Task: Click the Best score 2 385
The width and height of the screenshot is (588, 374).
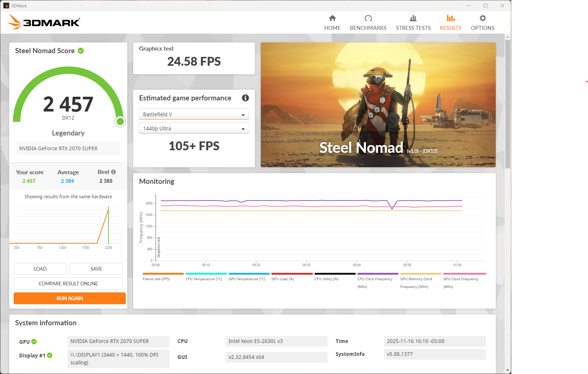Action: point(106,181)
